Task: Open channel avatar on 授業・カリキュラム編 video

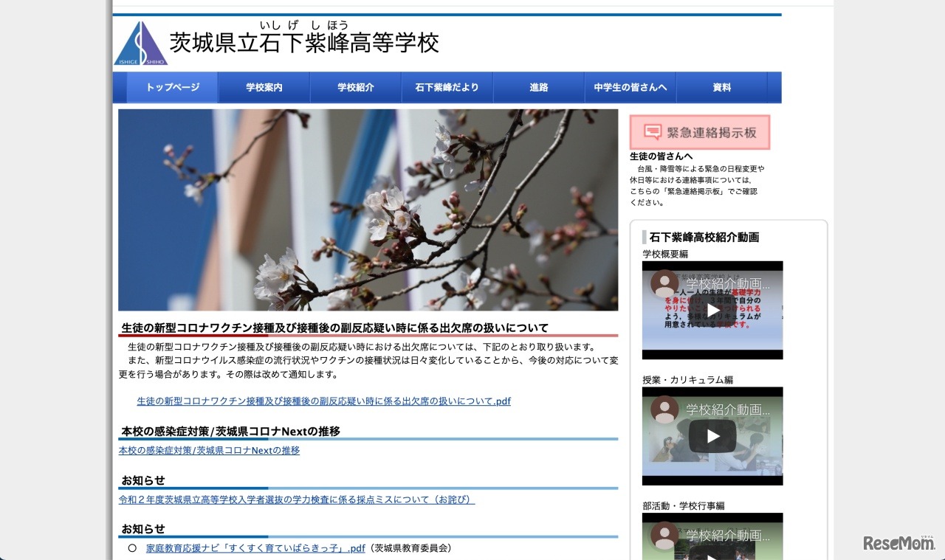Action: point(664,409)
